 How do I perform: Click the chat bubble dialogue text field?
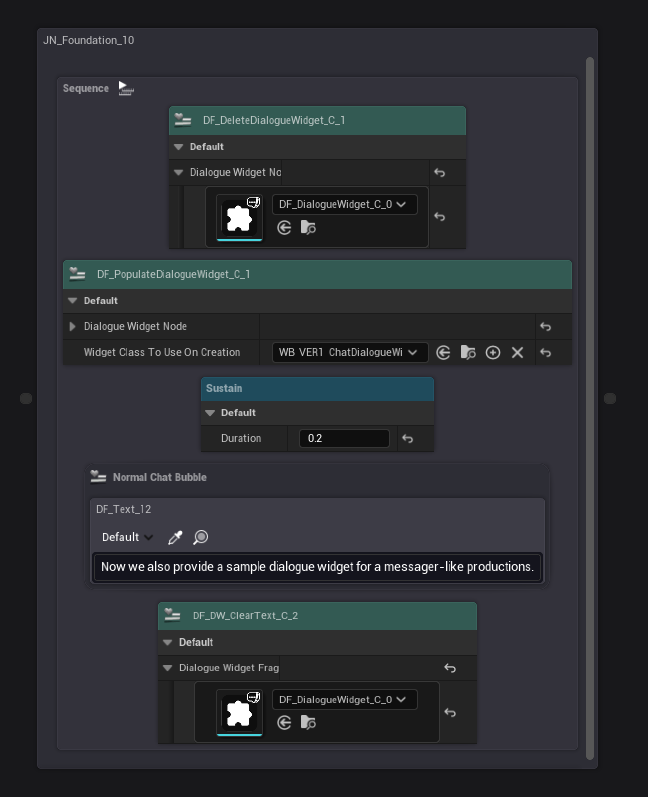317,567
